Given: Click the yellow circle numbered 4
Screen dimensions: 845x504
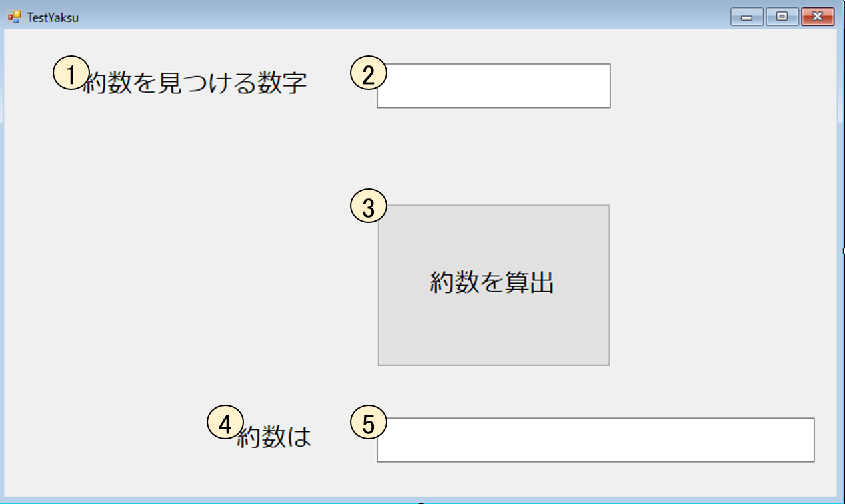Looking at the screenshot, I should click(226, 423).
